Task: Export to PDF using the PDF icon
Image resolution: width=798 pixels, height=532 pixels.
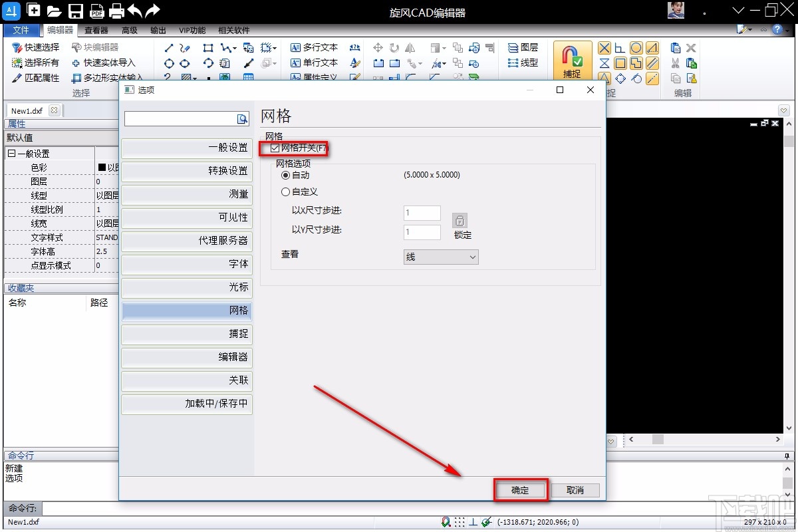Action: coord(97,11)
